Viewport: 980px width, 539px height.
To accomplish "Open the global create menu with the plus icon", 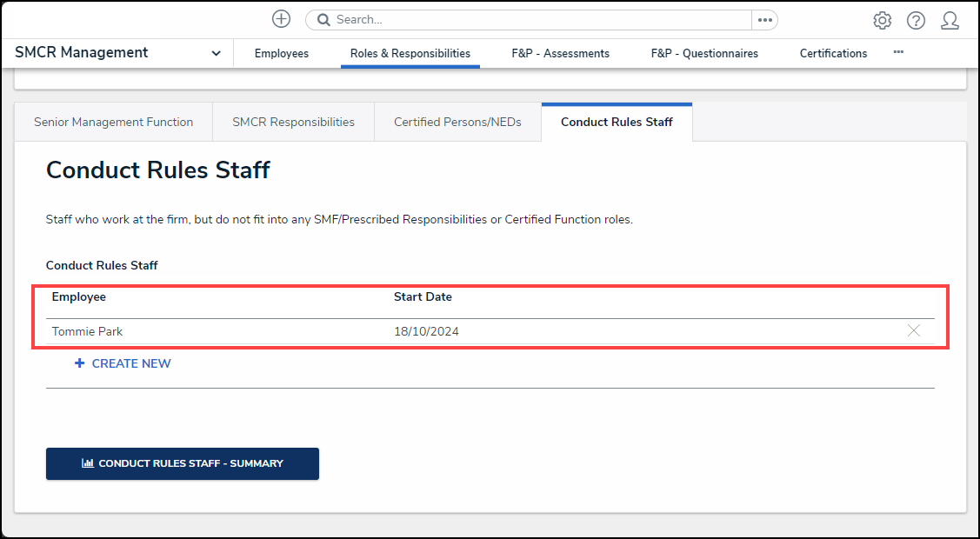I will pos(280,18).
